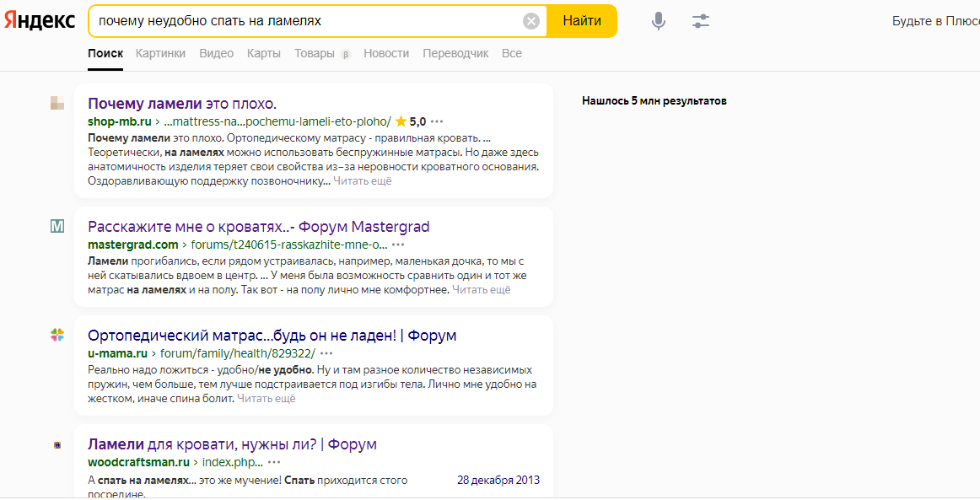Viewport: 980px width, 500px height.
Task: Click the mastergrad.com domain link
Action: coord(133,245)
